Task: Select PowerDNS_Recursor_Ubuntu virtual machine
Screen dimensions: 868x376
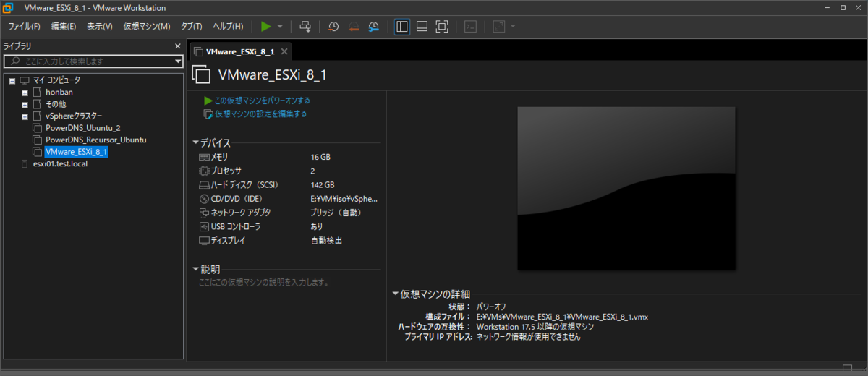Action: tap(96, 140)
